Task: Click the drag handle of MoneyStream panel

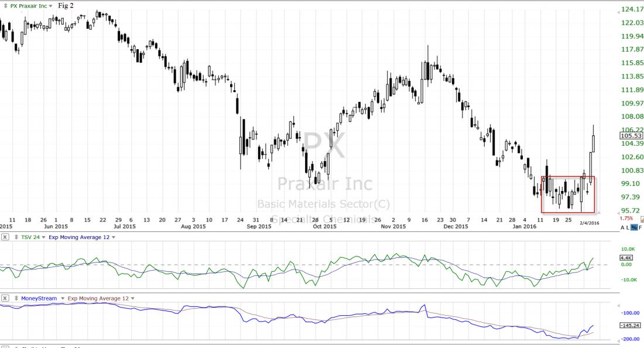Action: click(15, 298)
